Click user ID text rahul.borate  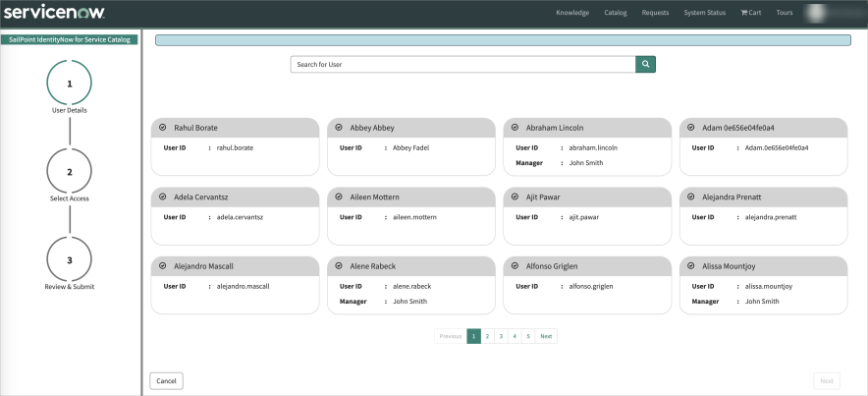235,147
